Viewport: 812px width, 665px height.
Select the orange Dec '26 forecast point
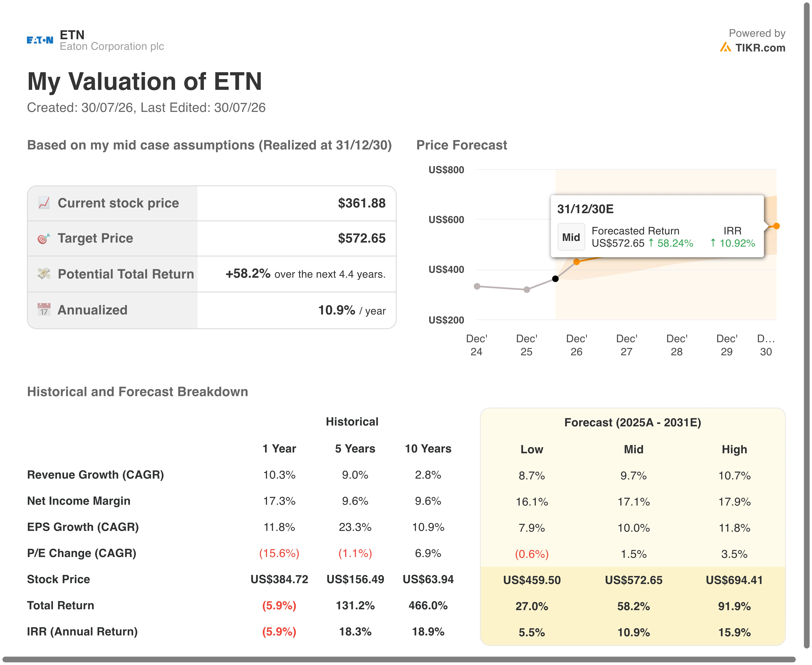[x=577, y=262]
